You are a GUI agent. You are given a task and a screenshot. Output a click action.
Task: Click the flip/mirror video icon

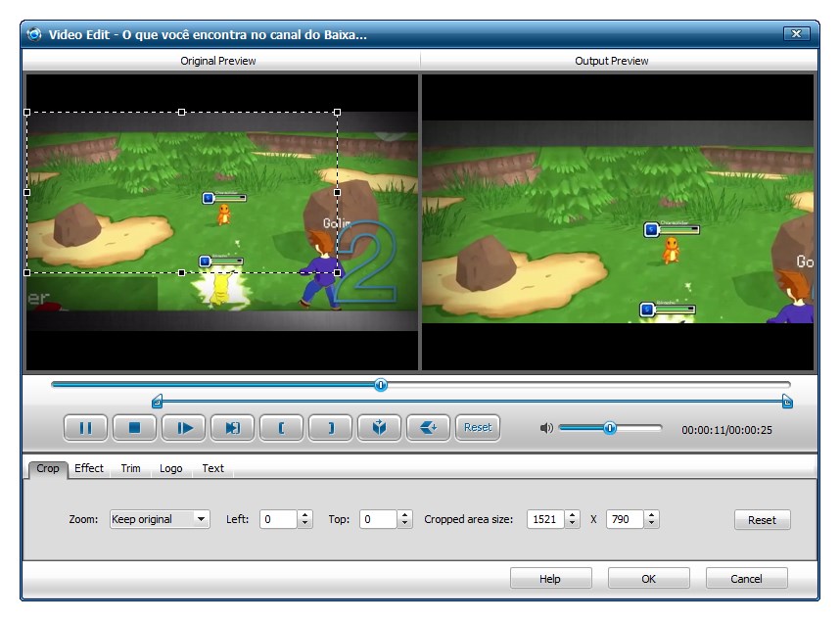coord(379,428)
